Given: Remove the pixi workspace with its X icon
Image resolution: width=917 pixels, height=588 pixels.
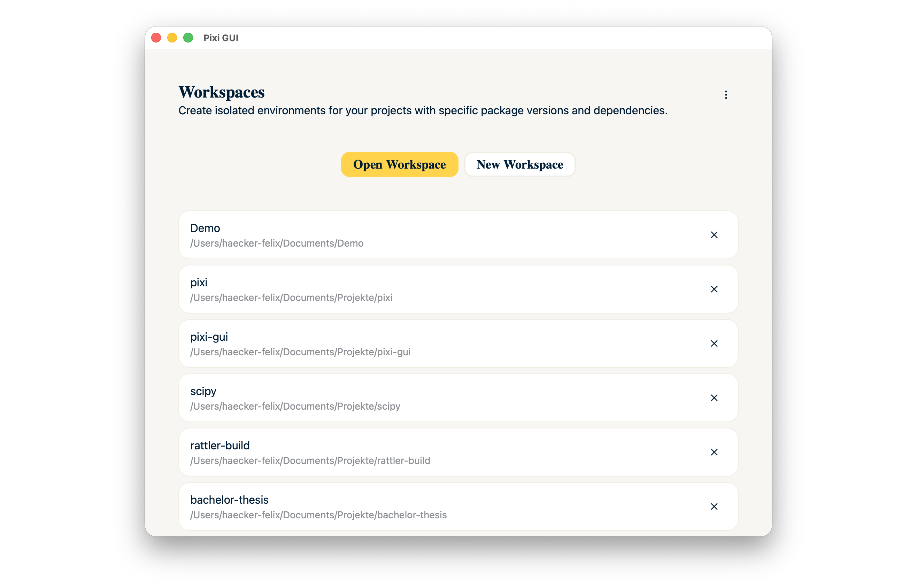Looking at the screenshot, I should (714, 289).
